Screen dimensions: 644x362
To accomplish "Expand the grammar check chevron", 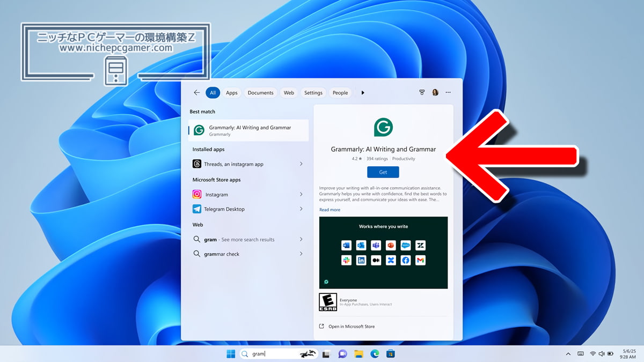I will 301,254.
